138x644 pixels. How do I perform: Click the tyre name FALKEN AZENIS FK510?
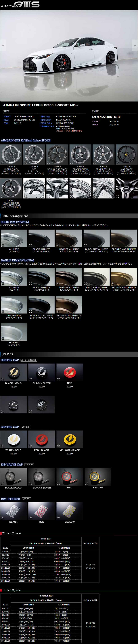click(x=106, y=117)
